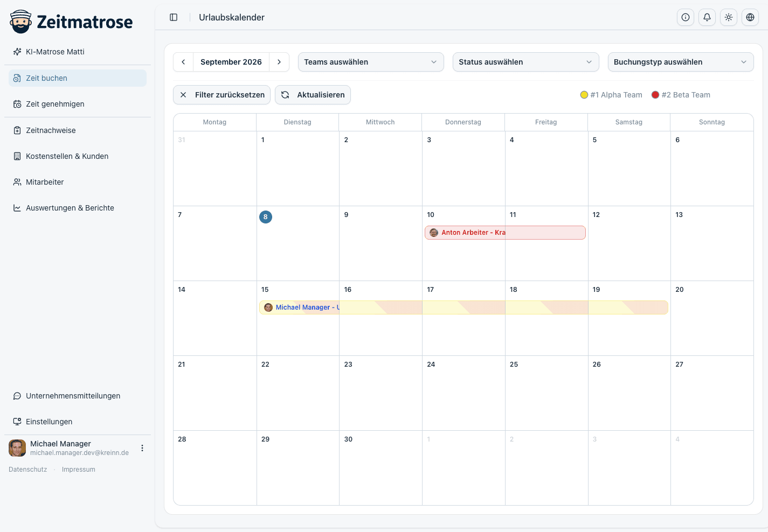
Task: Click Urlaubskalender page title
Action: pos(232,17)
